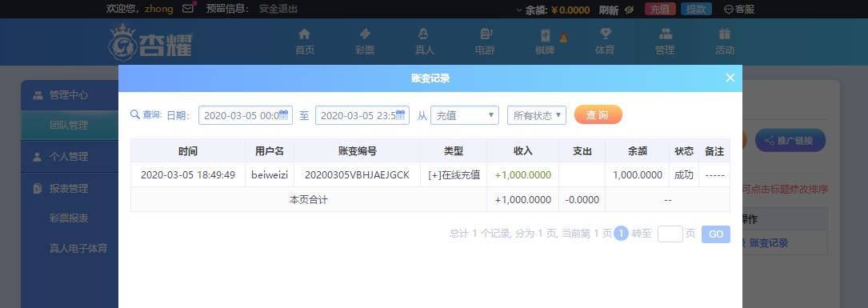
Task: Toggle balance visibility eye icon
Action: tap(629, 10)
